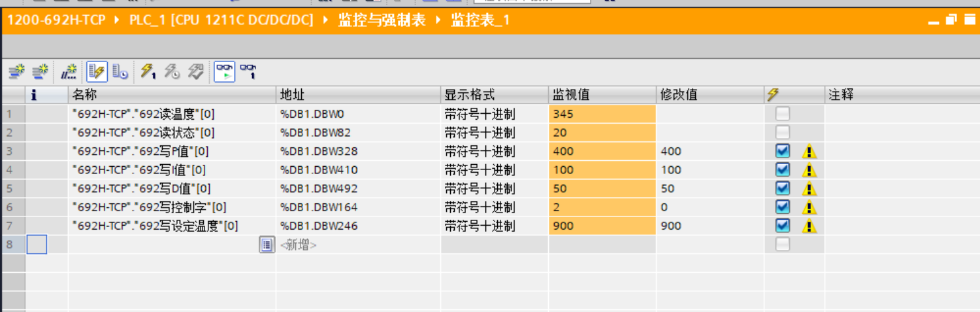Click the Insert comment line icon
Viewport: 980px width, 312px height.
pos(69,71)
